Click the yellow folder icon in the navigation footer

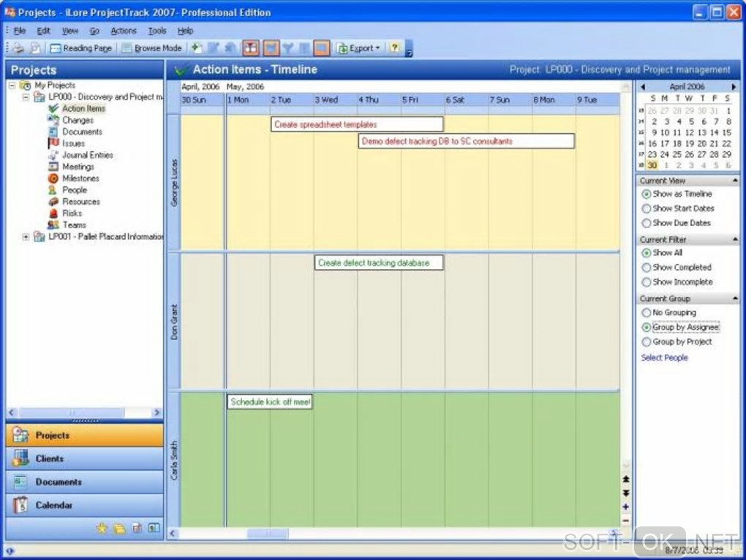pyautogui.click(x=119, y=528)
